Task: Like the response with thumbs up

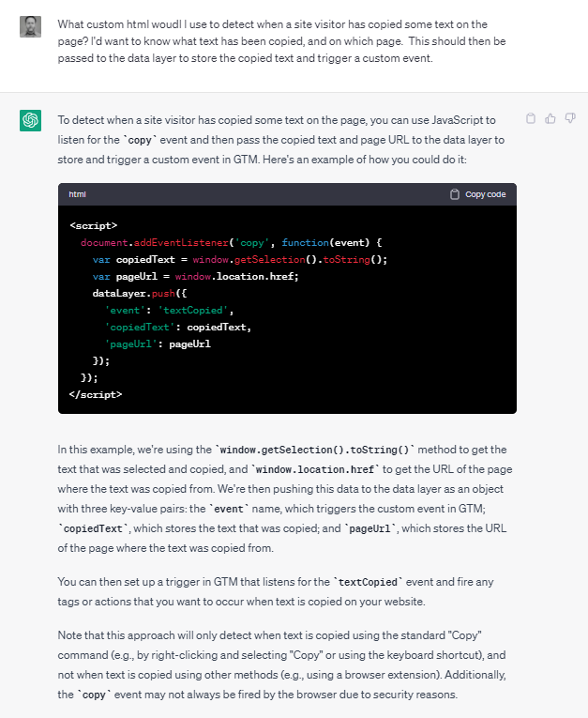Action: pos(550,118)
